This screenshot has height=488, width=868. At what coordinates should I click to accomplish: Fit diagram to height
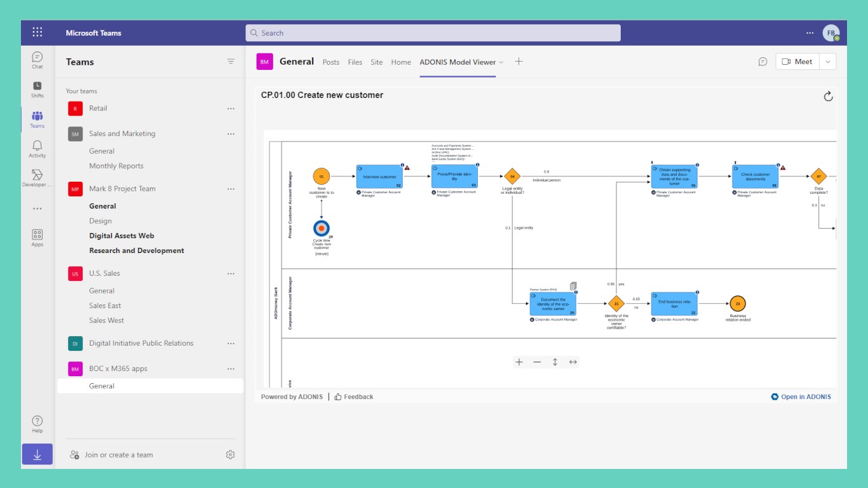[555, 362]
